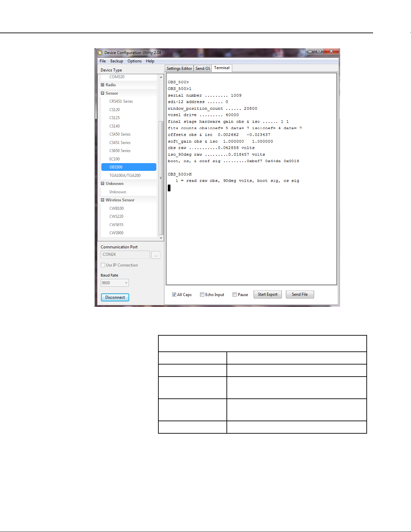Enable Use IP Connection checkbox
Screen dimensions: 411x532
(103, 265)
